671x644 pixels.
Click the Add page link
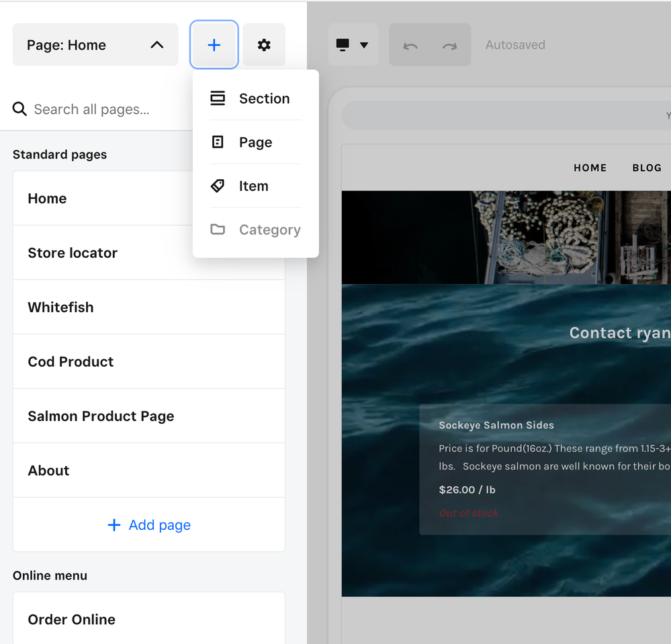tap(149, 525)
